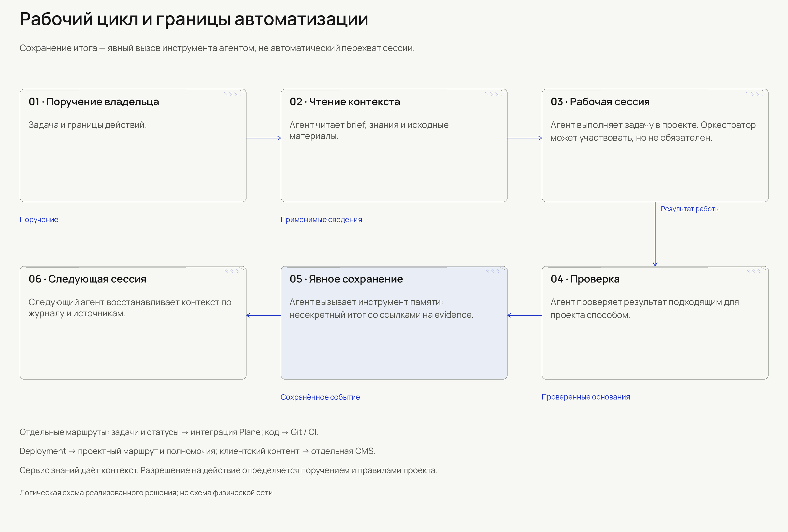The image size is (788, 532).
Task: Select the highlighted card heading "05 · Явное сохранение"
Action: tap(346, 279)
